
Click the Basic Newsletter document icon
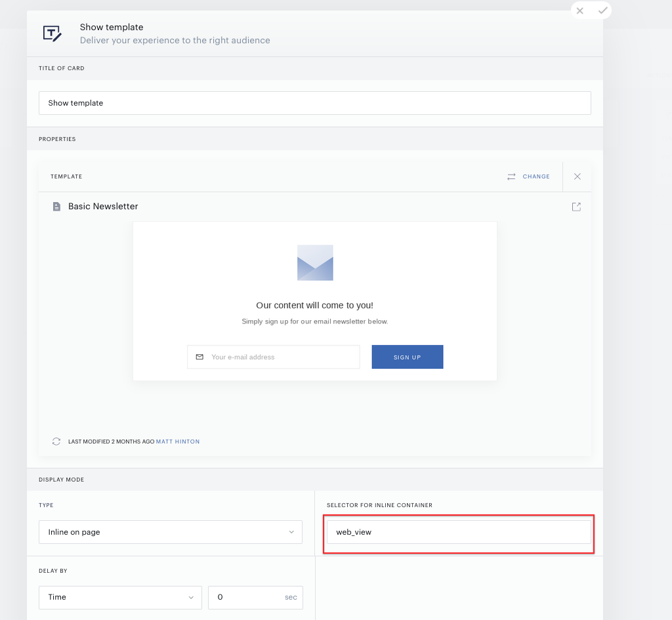point(56,207)
